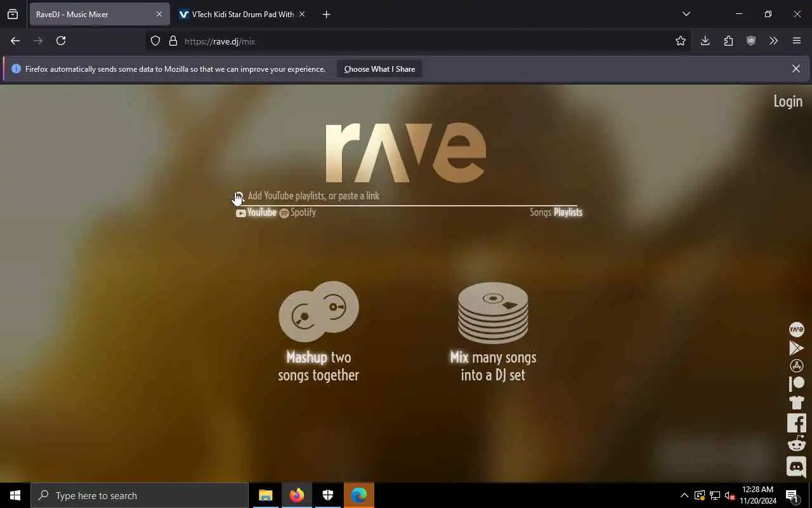List all tabs dropdown arrow

coord(686,14)
